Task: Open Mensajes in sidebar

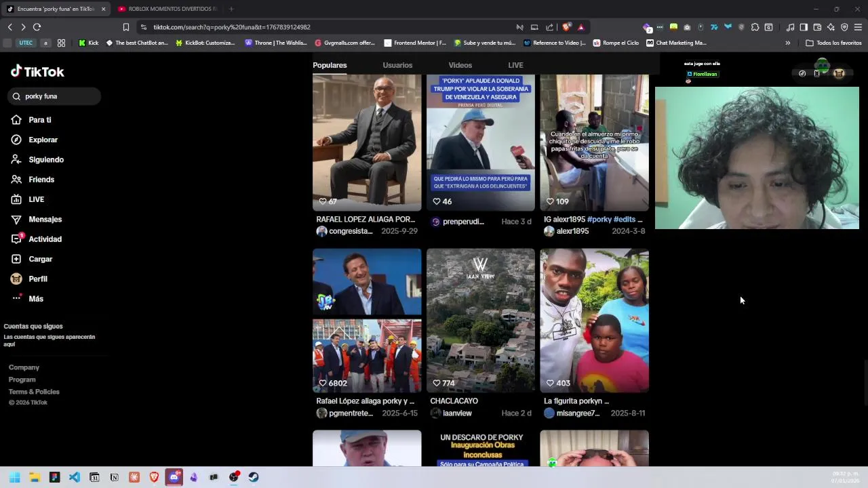Action: [x=37, y=219]
